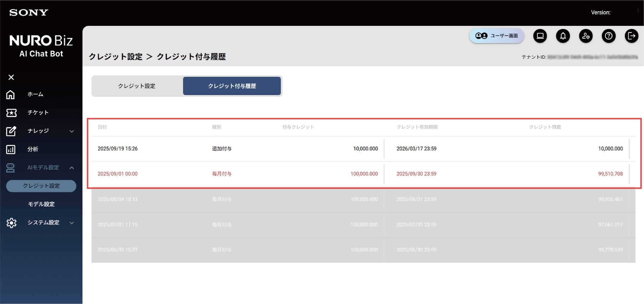Select the 毎月付与 row dated 2025/09/01
The height and width of the screenshot is (304, 644).
(x=363, y=174)
